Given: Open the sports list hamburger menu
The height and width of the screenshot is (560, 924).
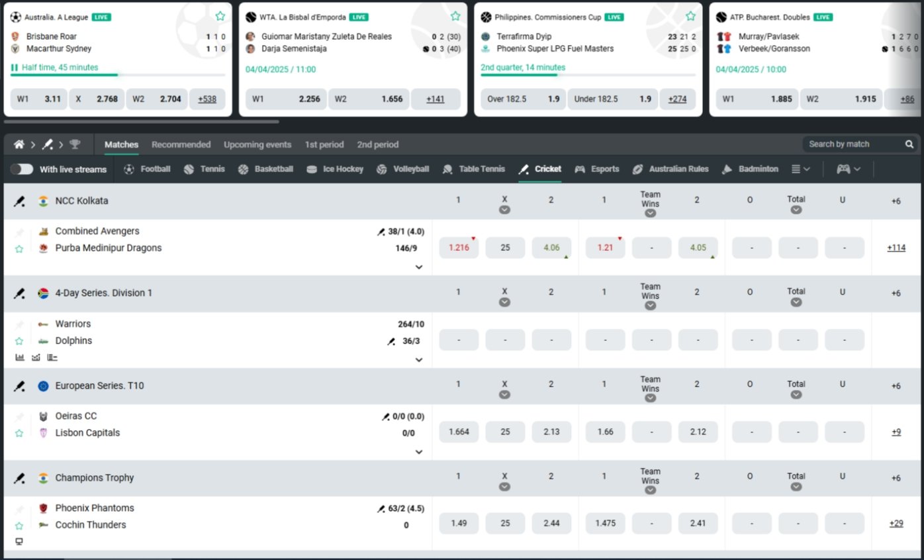Looking at the screenshot, I should pyautogui.click(x=801, y=169).
